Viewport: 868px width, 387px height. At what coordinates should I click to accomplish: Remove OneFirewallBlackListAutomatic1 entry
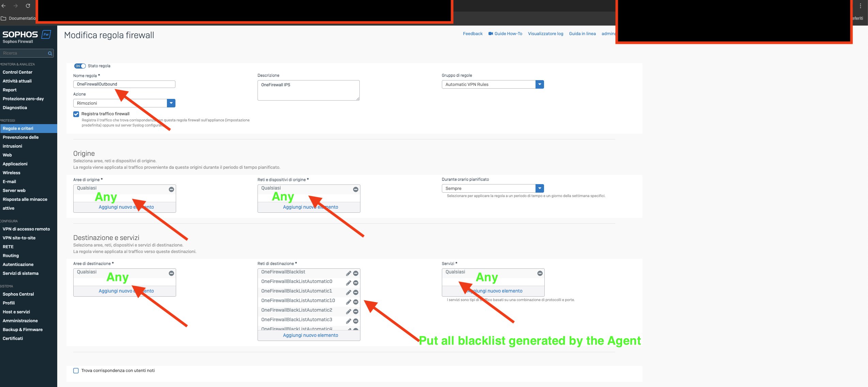(x=356, y=293)
